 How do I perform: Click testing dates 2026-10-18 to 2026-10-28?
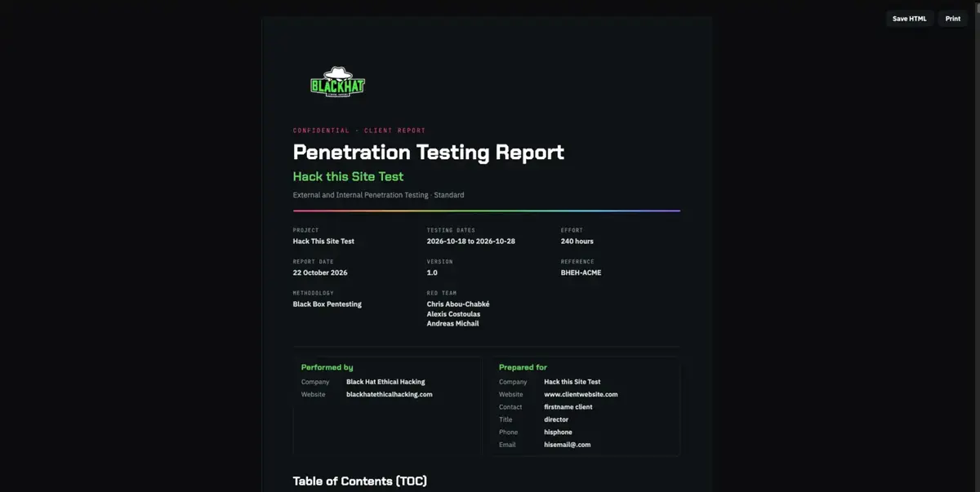click(x=470, y=242)
